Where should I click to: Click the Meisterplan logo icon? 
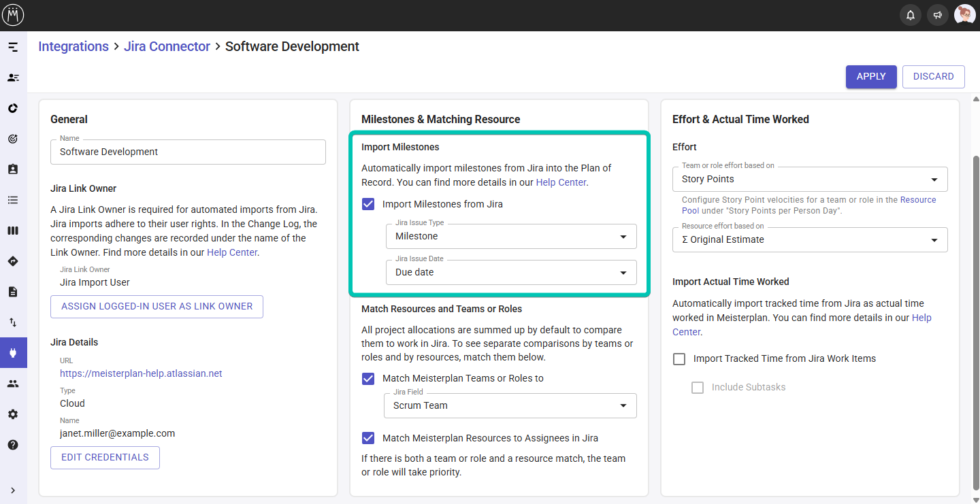click(14, 14)
